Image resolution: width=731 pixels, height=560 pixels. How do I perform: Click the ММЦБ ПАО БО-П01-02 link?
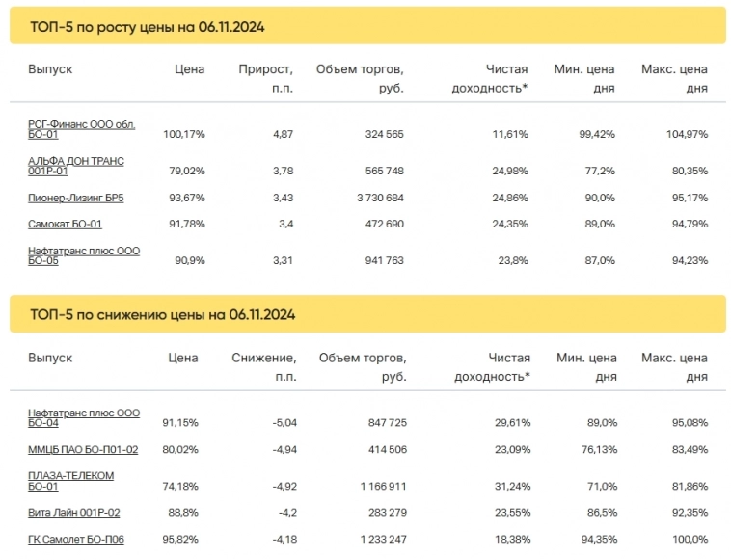pyautogui.click(x=83, y=449)
